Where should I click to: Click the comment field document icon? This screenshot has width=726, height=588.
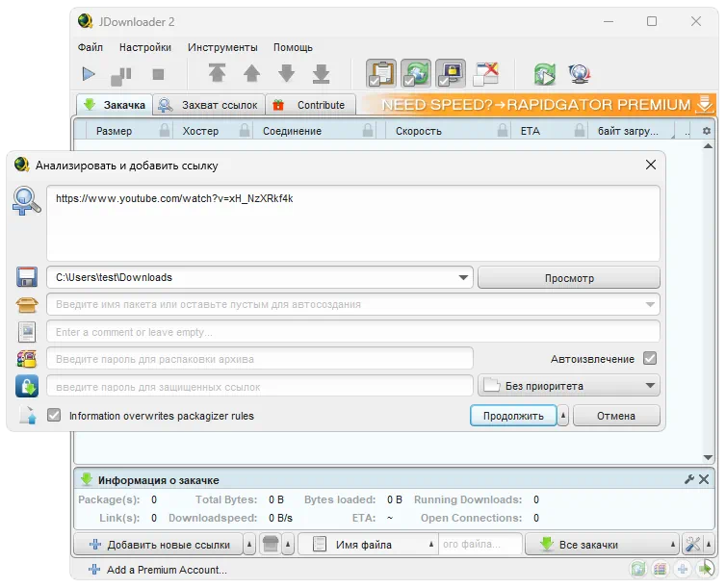27,332
